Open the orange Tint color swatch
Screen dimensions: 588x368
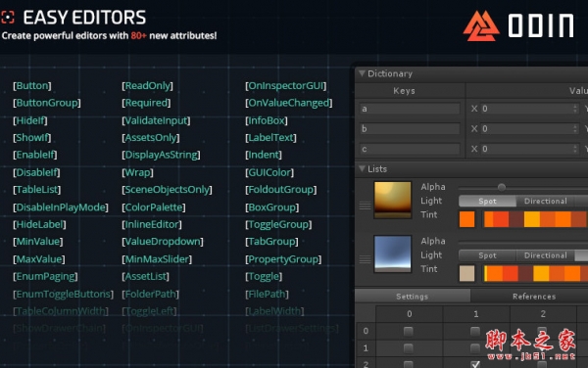tap(466, 219)
